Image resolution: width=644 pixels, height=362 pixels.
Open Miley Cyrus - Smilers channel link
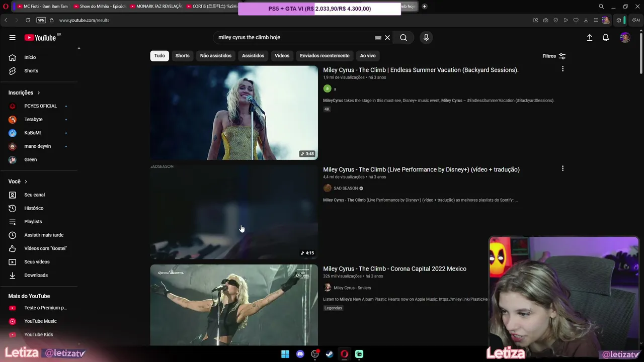(352, 288)
